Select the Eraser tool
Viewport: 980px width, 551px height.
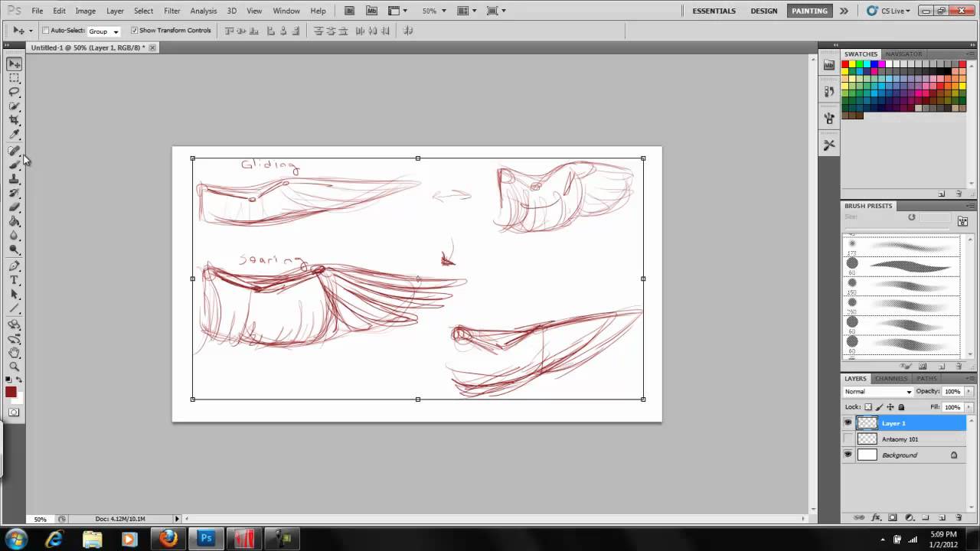tap(14, 207)
